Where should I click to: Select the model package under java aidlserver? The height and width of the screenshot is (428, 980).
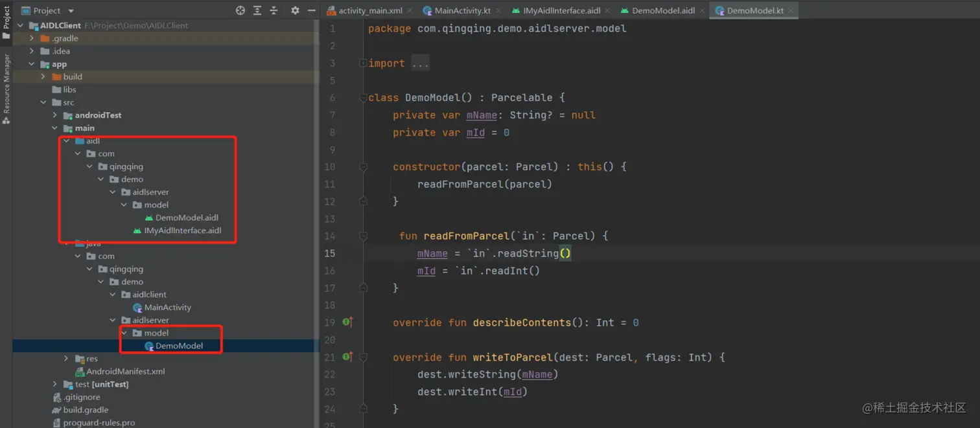pos(156,333)
